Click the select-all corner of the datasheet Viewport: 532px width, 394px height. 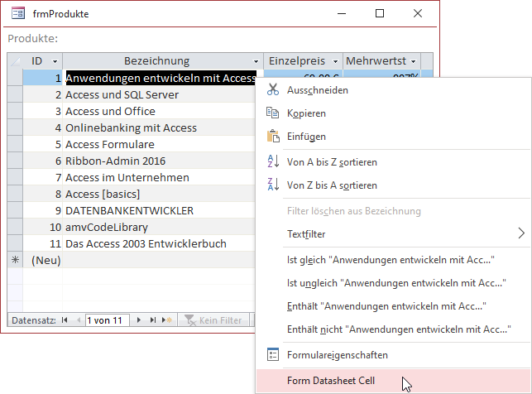pos(15,61)
